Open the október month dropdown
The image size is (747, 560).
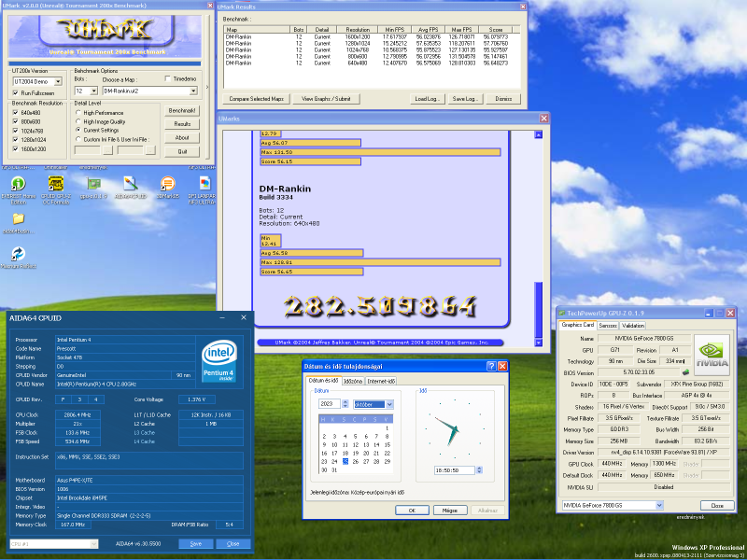(x=389, y=404)
